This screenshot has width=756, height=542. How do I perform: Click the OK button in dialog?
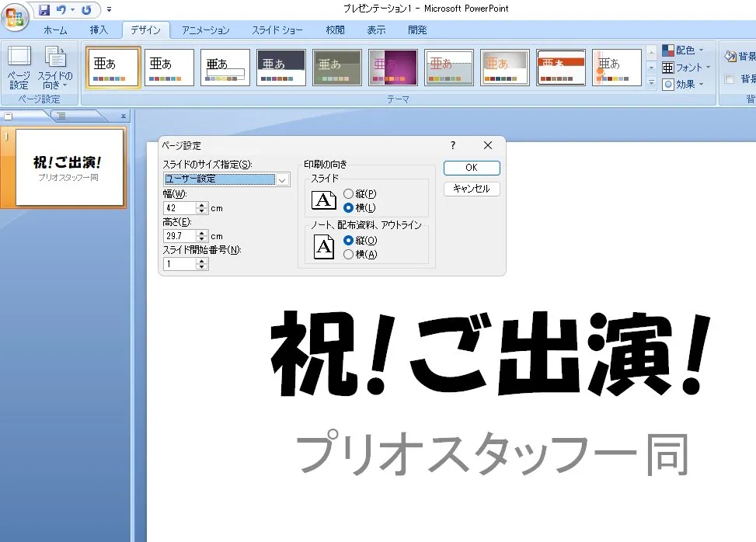pyautogui.click(x=472, y=168)
